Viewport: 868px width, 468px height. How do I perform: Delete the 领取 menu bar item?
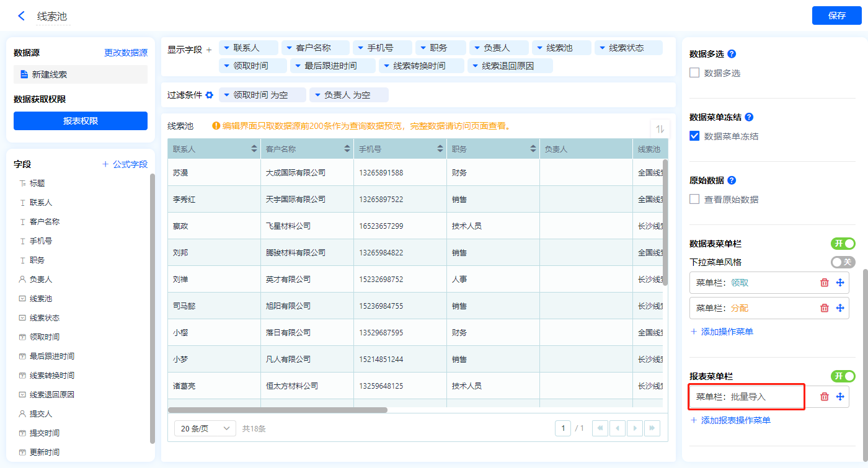pyautogui.click(x=824, y=283)
